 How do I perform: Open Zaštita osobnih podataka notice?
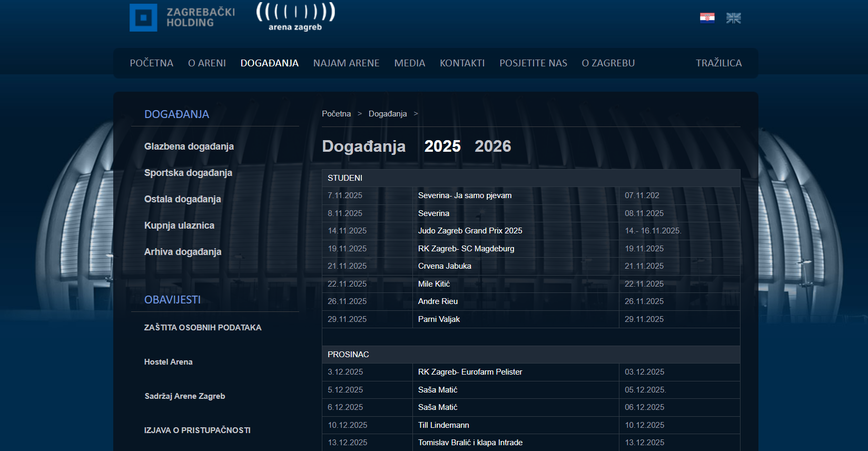coord(202,328)
